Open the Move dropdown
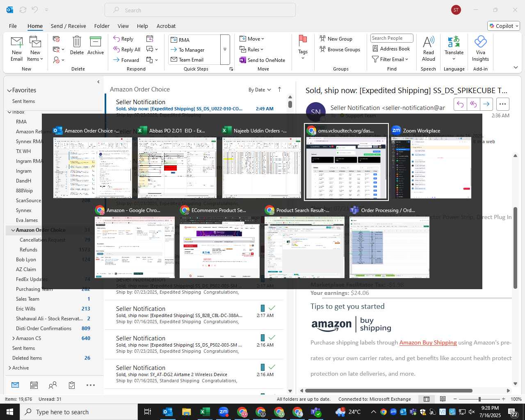525x420 pixels. click(252, 39)
